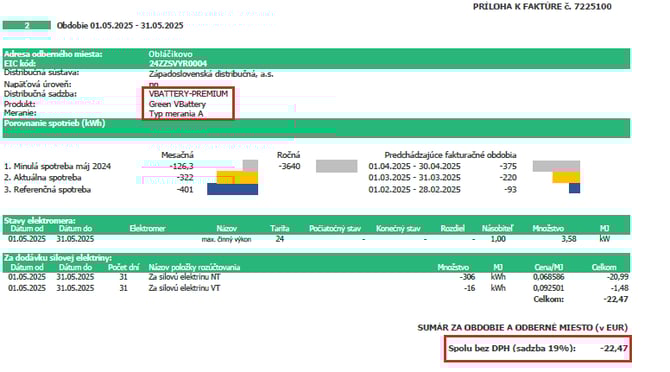
Task: Select the grey bar for period 01.04.2025 - 30.04.2025
Action: coord(556,166)
